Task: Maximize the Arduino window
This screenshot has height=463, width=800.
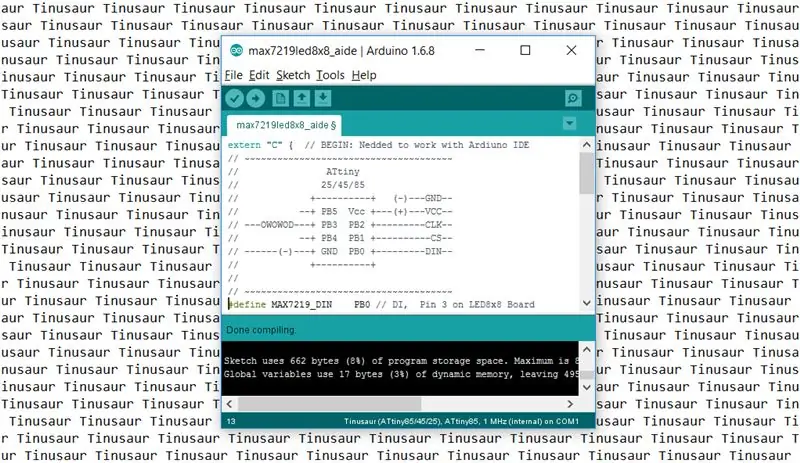Action: pyautogui.click(x=525, y=50)
